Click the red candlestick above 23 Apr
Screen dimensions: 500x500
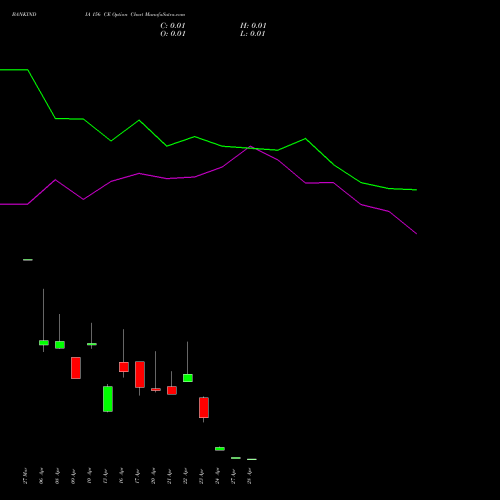click(x=204, y=407)
